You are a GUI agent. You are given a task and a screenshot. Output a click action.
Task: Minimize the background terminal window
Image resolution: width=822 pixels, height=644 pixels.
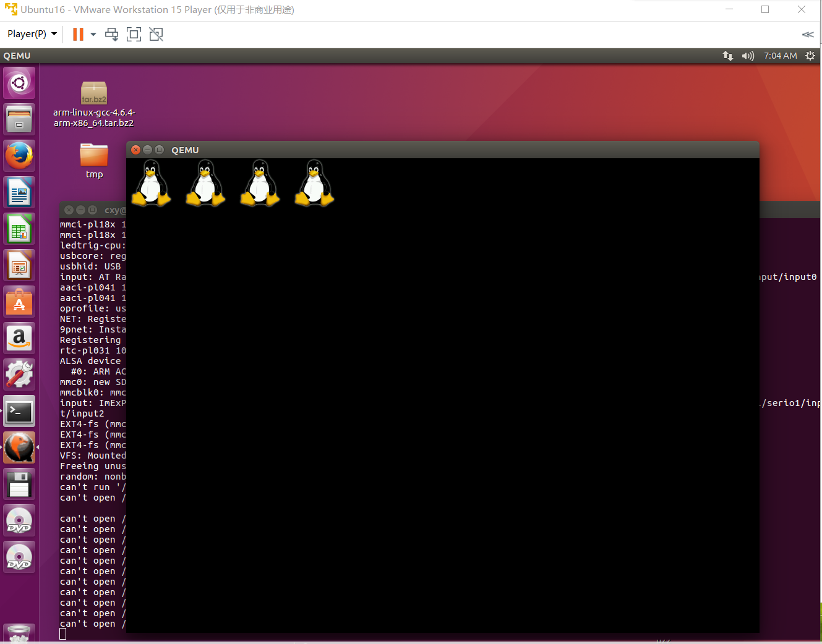click(80, 210)
